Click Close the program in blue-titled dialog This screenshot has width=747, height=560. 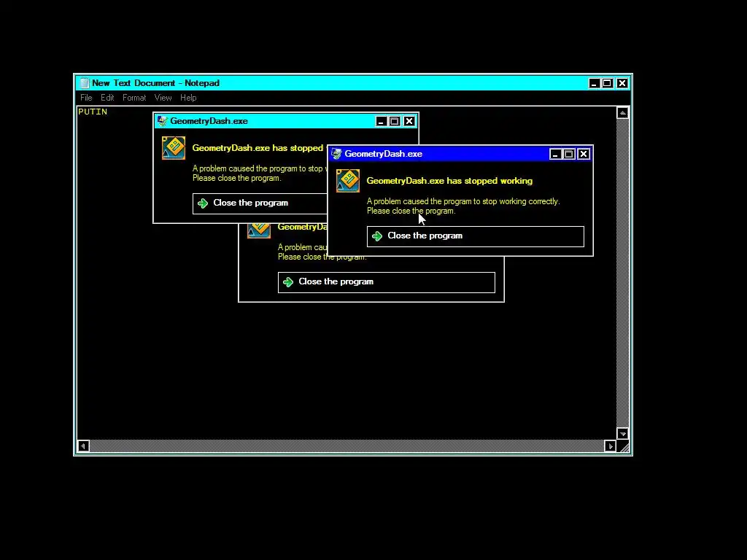tap(476, 236)
